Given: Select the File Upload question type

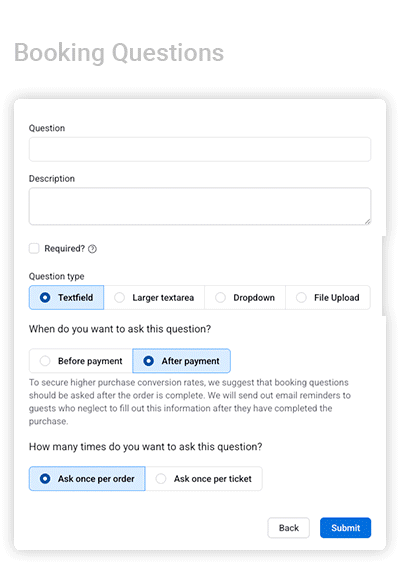Looking at the screenshot, I should click(x=327, y=297).
